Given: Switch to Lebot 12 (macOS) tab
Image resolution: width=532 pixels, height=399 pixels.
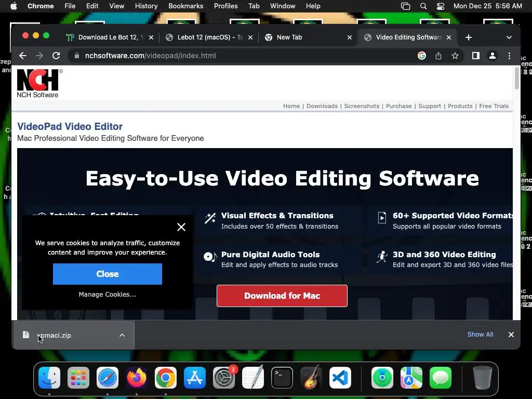Looking at the screenshot, I should tap(209, 37).
